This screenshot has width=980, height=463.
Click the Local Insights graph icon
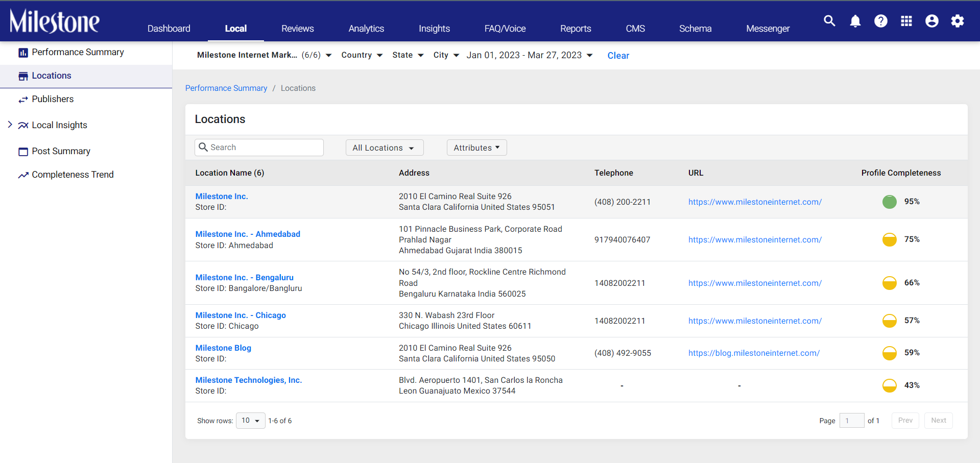point(23,126)
